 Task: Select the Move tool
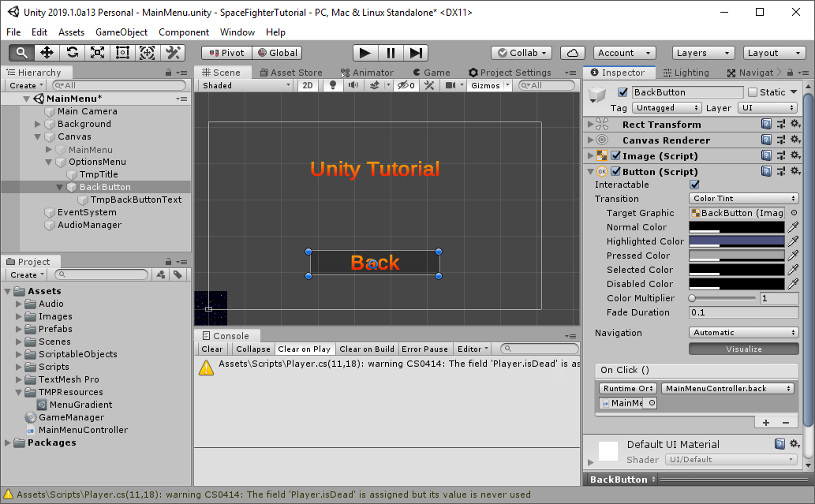click(x=46, y=53)
